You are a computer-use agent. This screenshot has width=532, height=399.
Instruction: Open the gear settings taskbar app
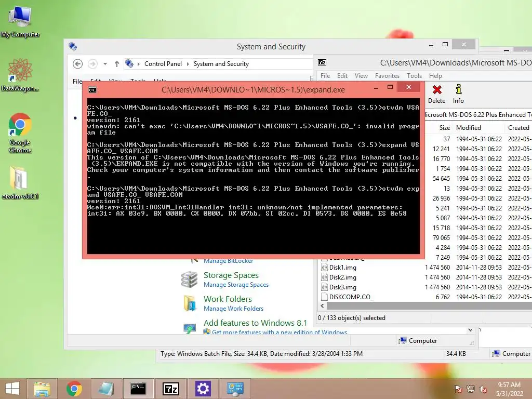(x=203, y=389)
